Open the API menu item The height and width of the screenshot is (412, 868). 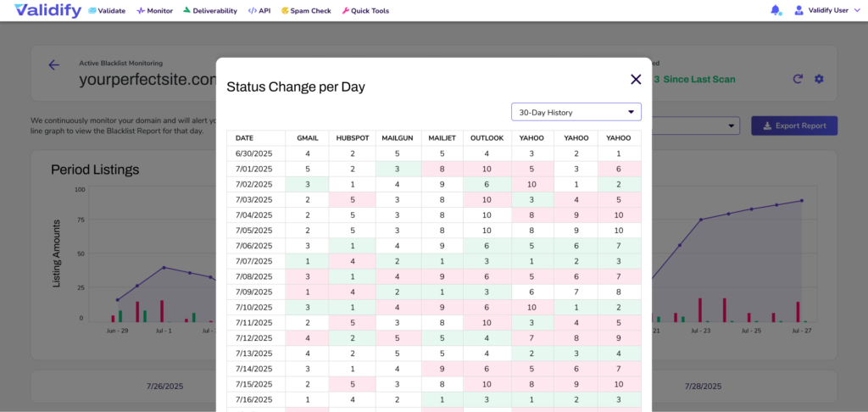[259, 11]
